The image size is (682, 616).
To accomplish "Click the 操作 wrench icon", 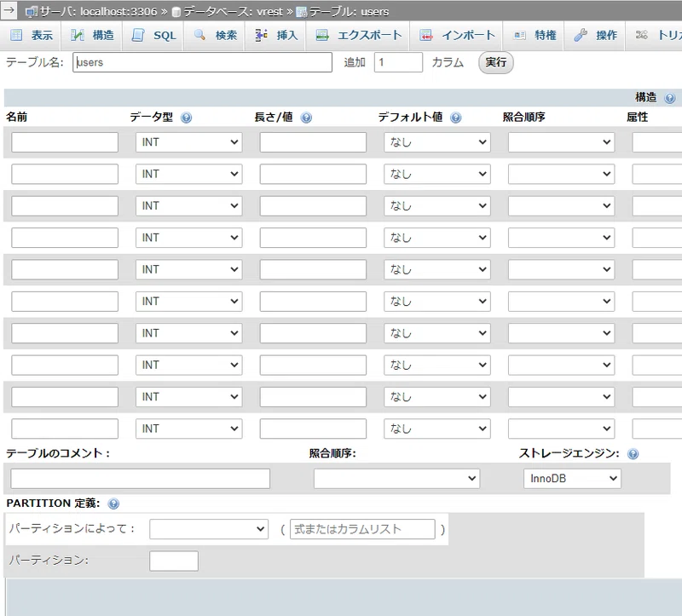I will coord(581,35).
